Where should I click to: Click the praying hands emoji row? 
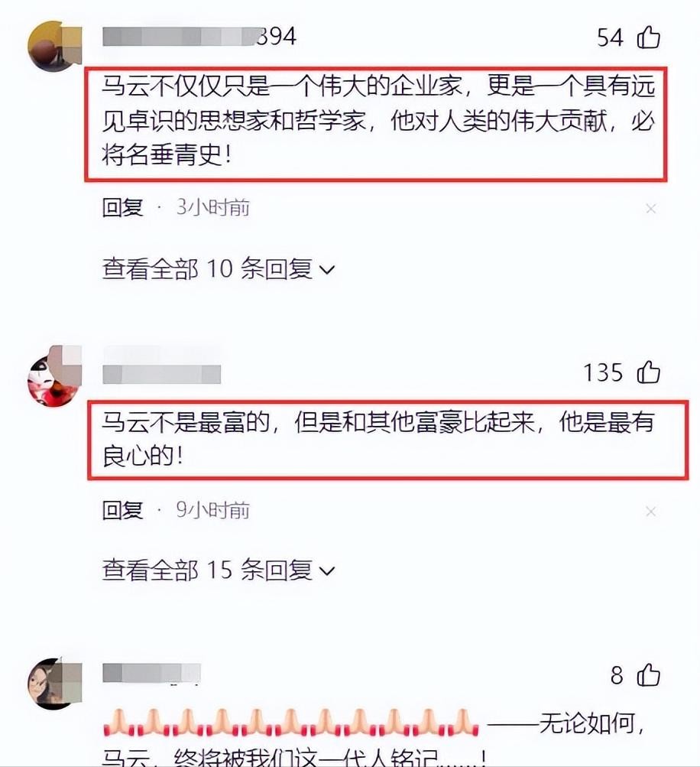click(x=291, y=723)
